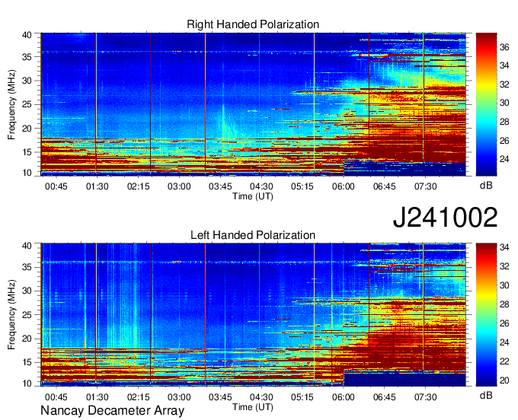Click the 30 dB tick on lower colorbar
The width and height of the screenshot is (518, 420).
coord(504,285)
